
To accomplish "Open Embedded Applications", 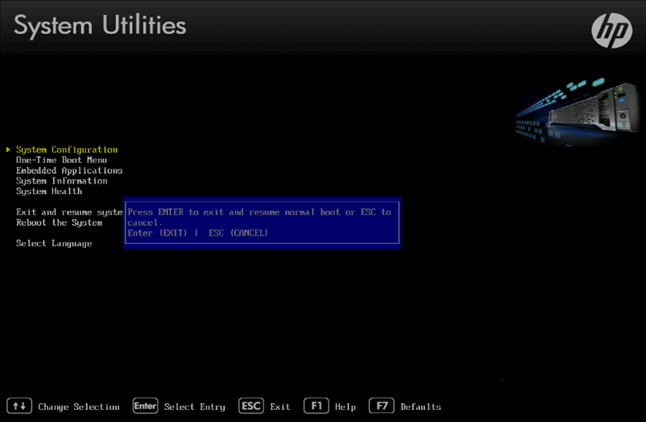I will pos(69,171).
